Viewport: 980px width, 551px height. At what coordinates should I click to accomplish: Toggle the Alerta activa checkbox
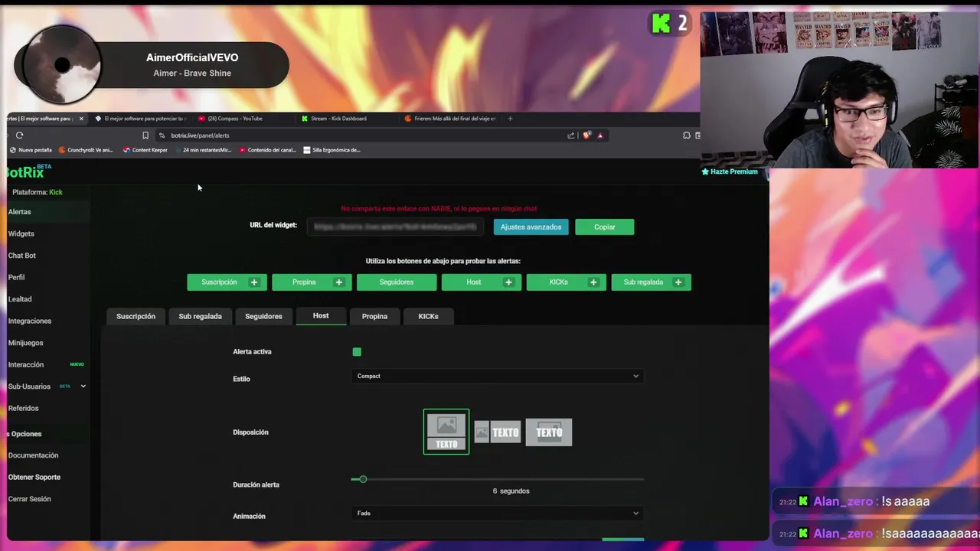point(357,352)
